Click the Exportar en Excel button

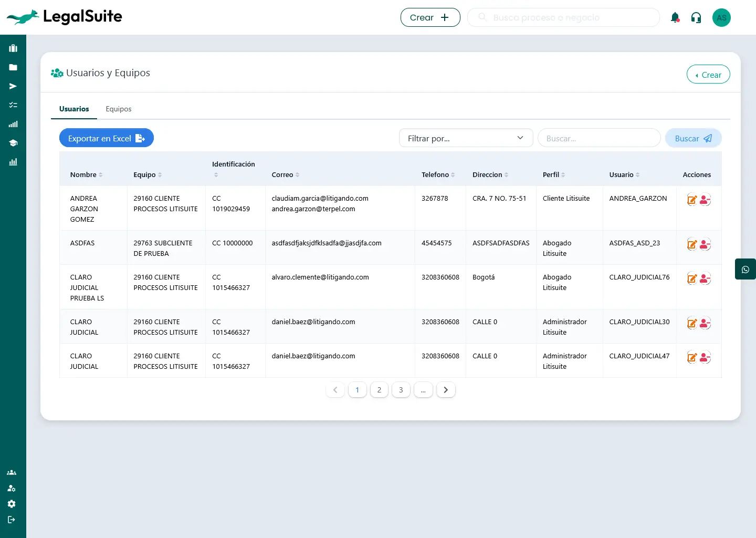click(x=107, y=138)
